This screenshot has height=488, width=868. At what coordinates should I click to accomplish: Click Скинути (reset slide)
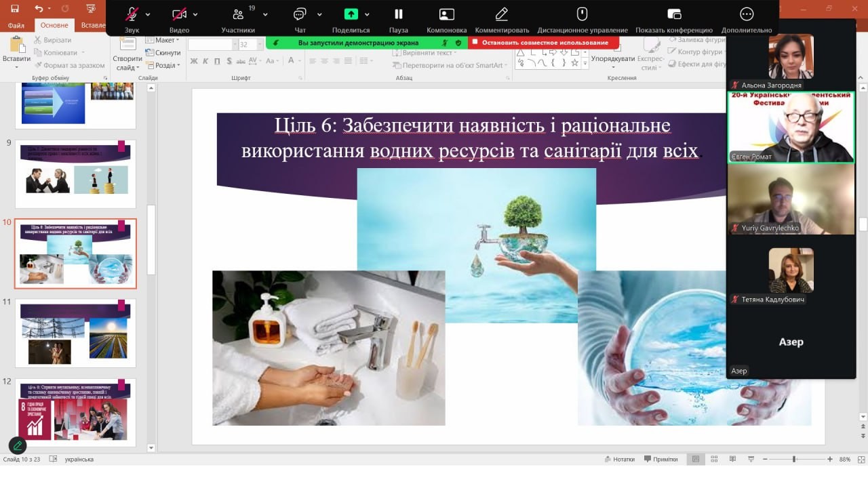163,53
